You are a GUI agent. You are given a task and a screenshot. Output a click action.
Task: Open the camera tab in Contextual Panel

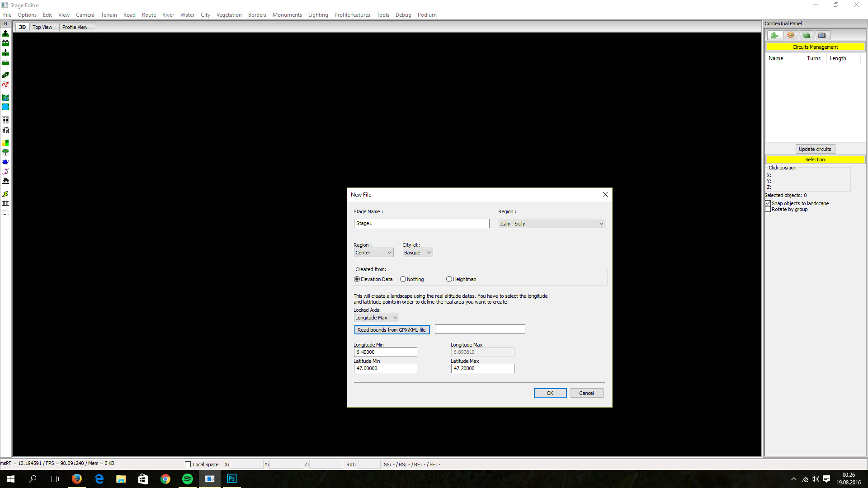pyautogui.click(x=822, y=35)
